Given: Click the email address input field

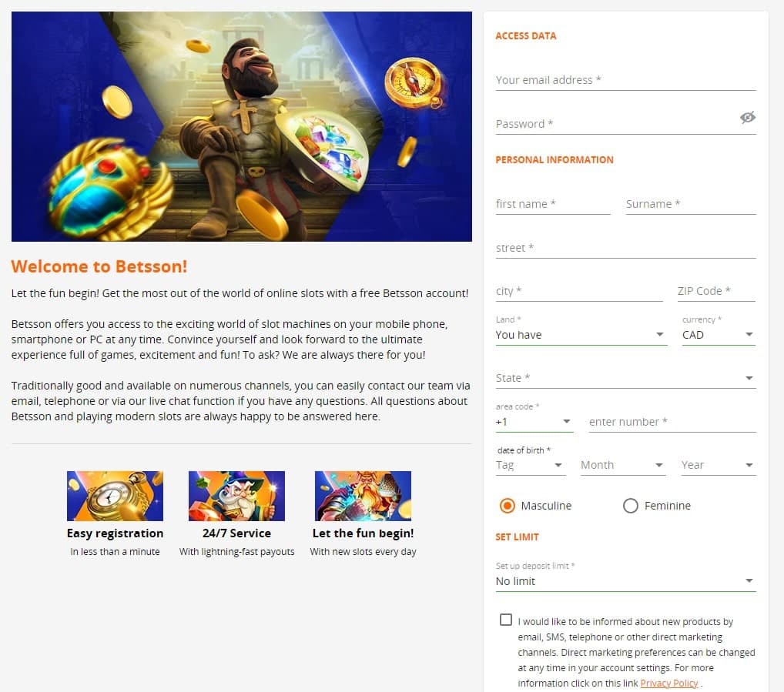Looking at the screenshot, I should 625,80.
